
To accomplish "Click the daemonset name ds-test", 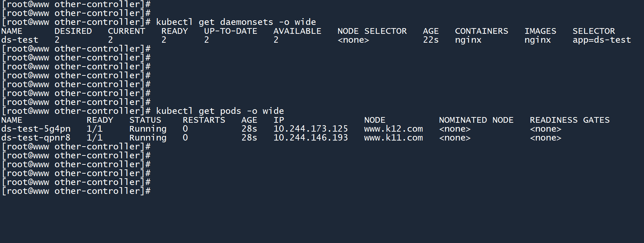I will pyautogui.click(x=20, y=40).
